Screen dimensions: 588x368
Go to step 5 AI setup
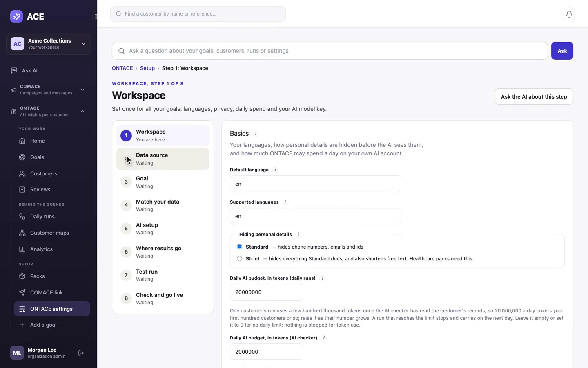[163, 229]
